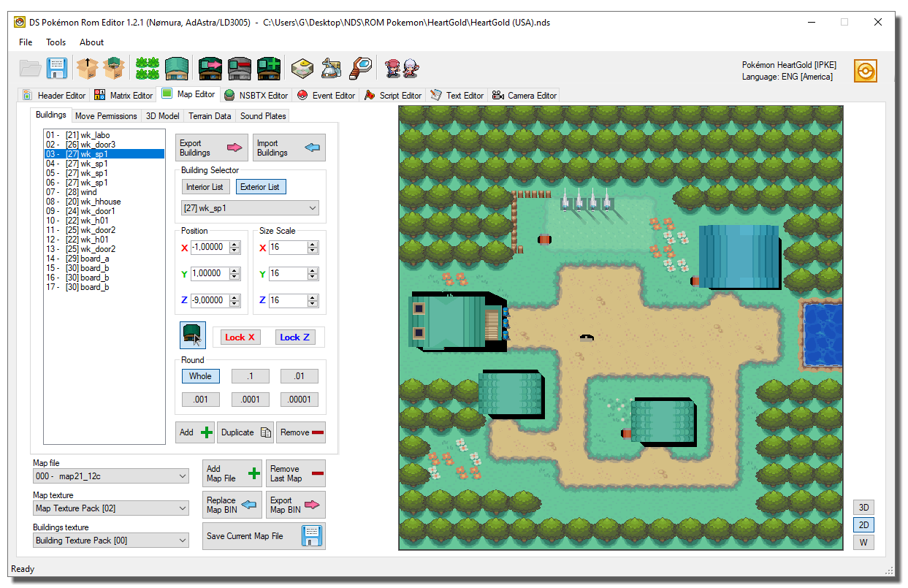Viewport: 908px width, 588px height.
Task: Select the Interior List toggle
Action: point(205,187)
